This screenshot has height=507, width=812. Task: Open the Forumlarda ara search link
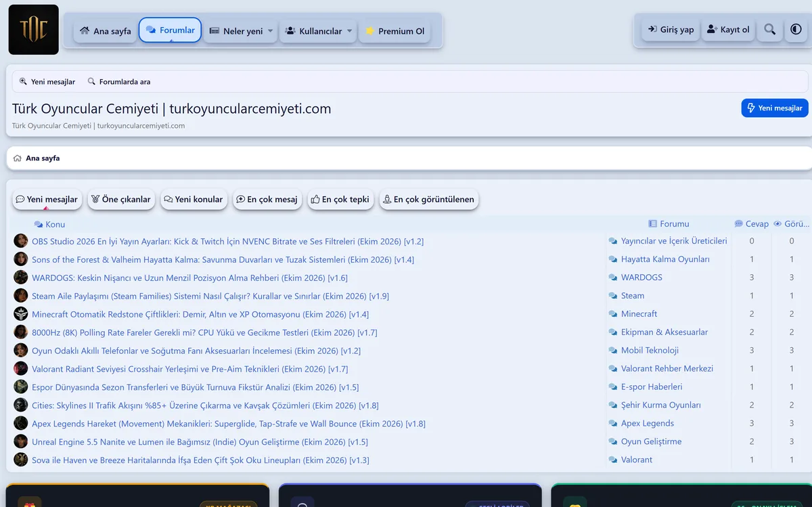[x=119, y=82]
